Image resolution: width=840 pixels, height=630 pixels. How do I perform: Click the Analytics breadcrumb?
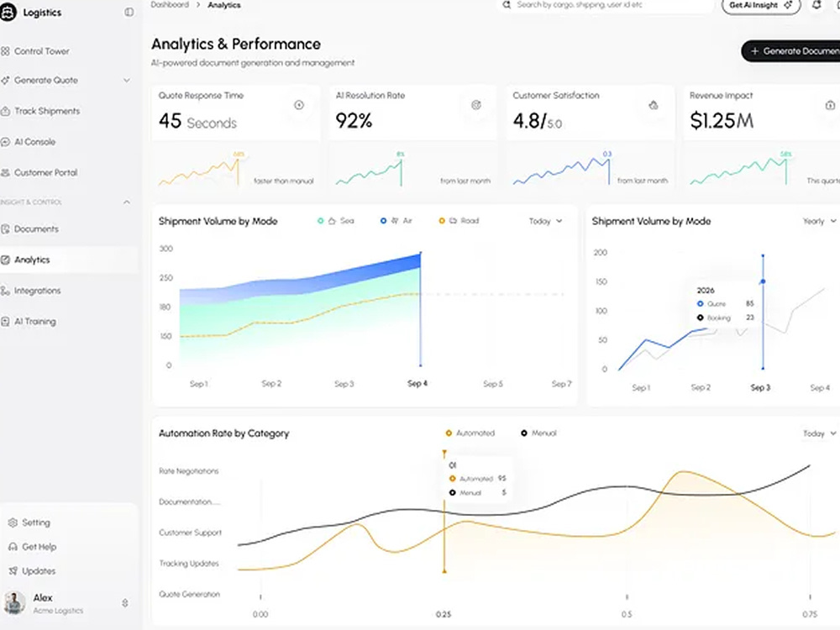point(224,5)
